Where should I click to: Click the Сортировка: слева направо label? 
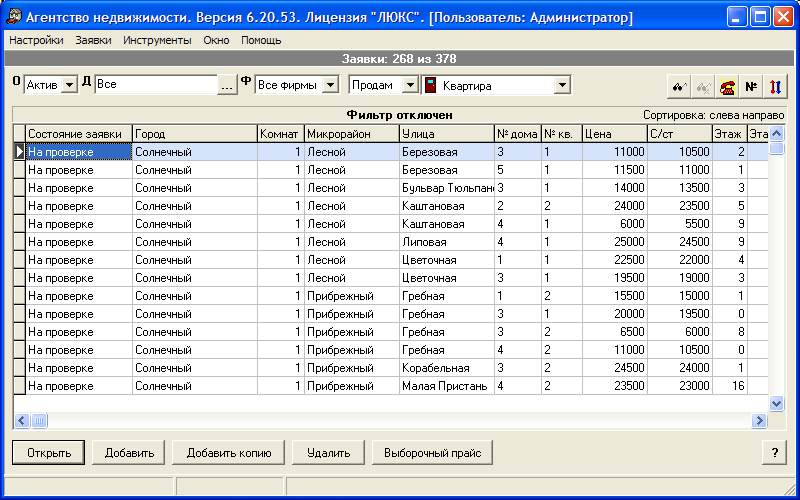point(714,115)
